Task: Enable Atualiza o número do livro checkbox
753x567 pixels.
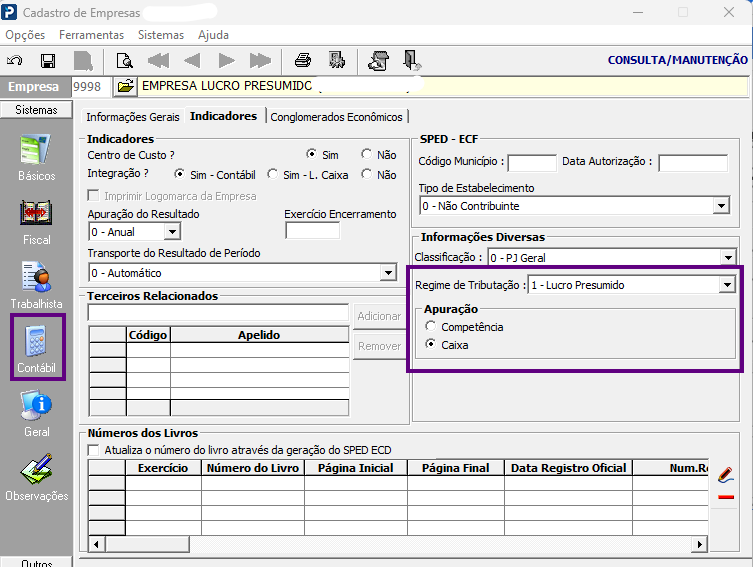Action: tap(94, 450)
